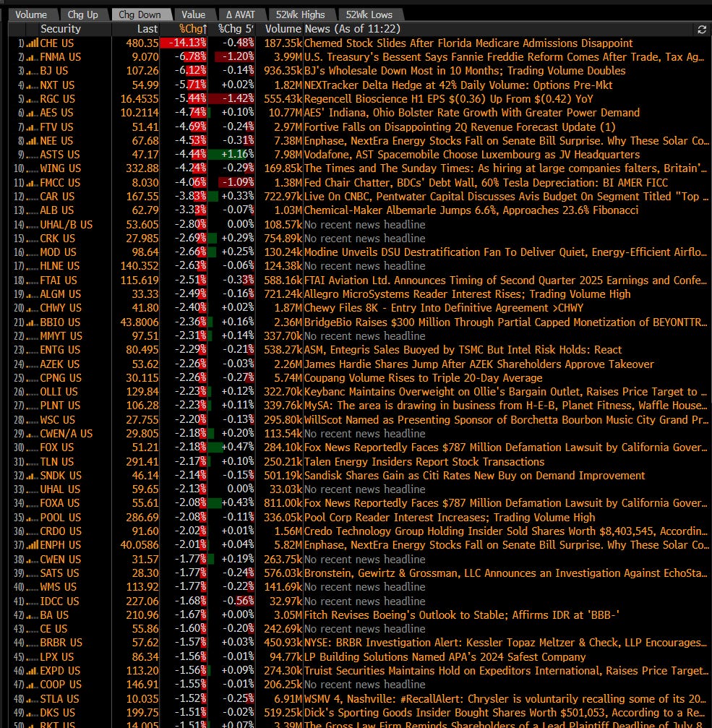This screenshot has height=728, width=712.
Task: Open NEE US volume bars icon
Action: pos(32,141)
